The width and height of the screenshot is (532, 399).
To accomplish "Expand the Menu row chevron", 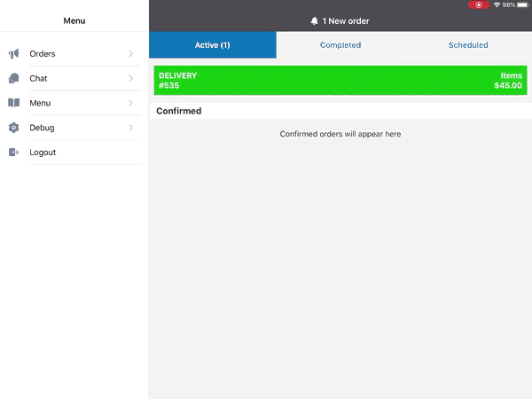I will [x=131, y=103].
